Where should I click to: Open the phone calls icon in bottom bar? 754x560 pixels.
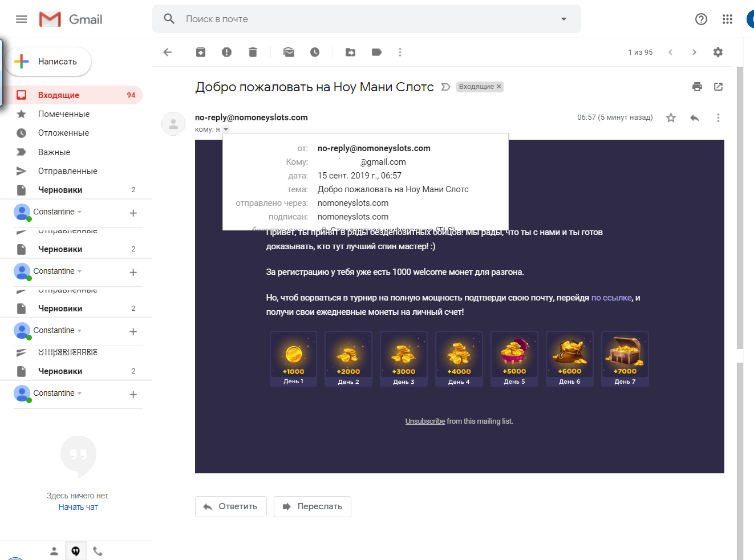98,551
